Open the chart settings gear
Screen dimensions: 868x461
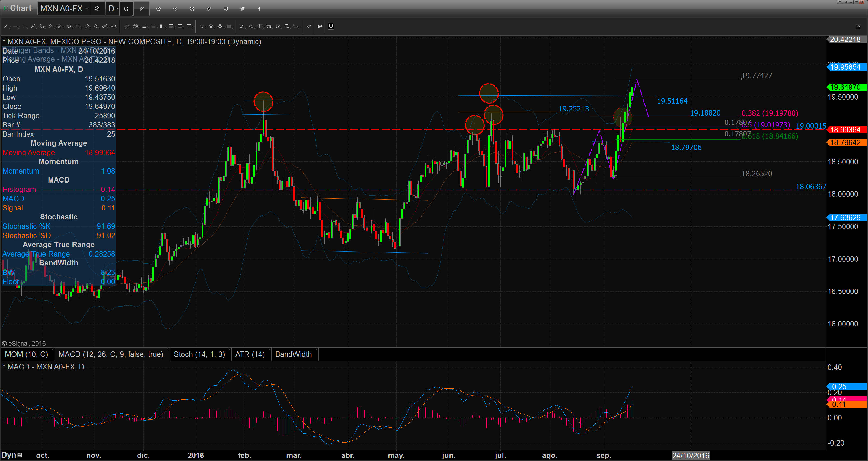click(x=97, y=8)
